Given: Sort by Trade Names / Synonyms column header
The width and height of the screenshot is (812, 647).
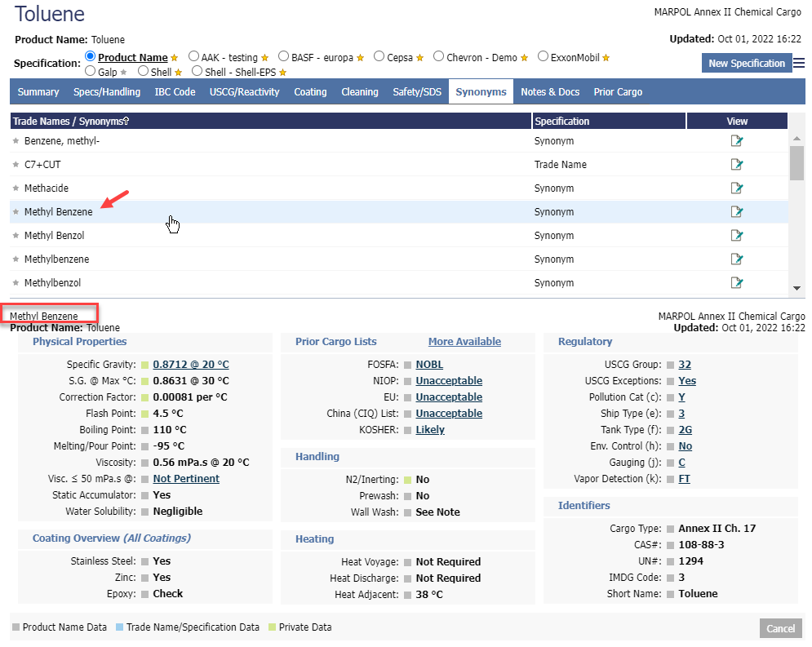Looking at the screenshot, I should click(x=72, y=122).
